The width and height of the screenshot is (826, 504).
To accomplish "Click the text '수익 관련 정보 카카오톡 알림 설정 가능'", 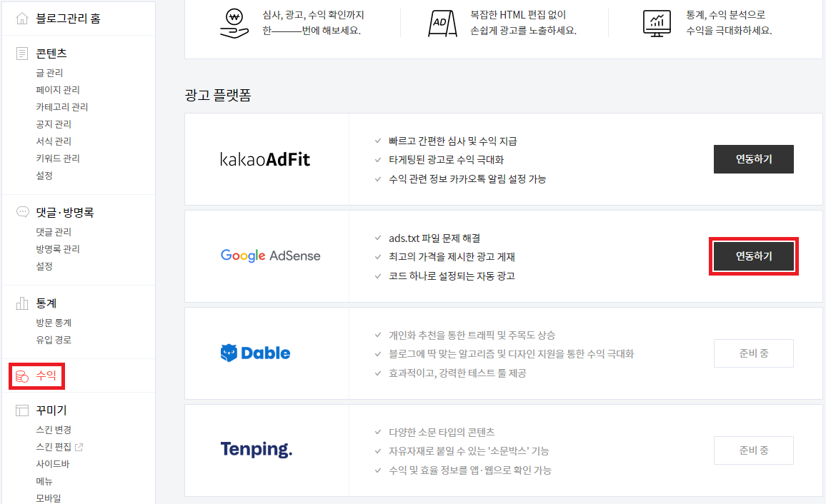I will (x=467, y=179).
